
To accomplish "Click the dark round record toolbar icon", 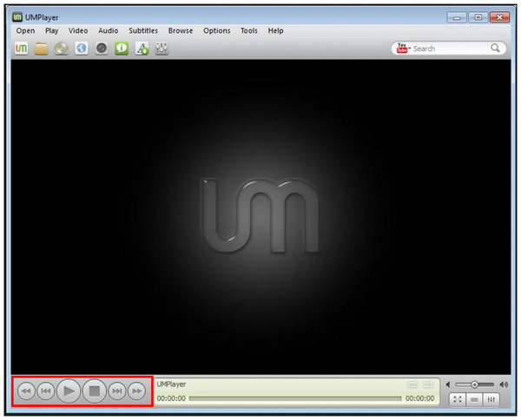I will coord(102,49).
